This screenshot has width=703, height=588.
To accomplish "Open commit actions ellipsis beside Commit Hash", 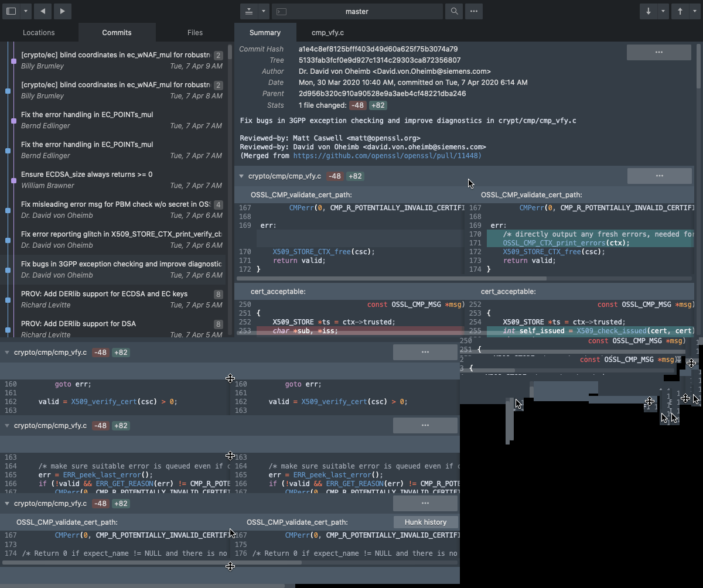I will [x=659, y=52].
